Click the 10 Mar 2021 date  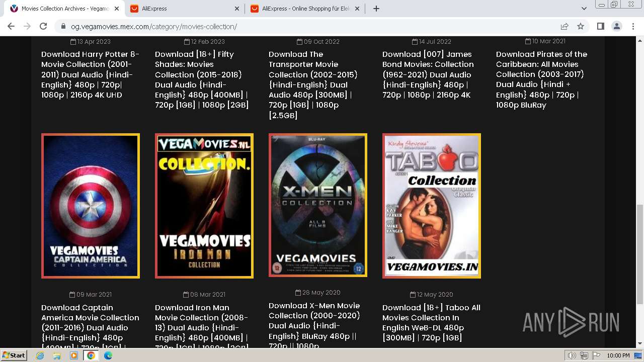545,41
